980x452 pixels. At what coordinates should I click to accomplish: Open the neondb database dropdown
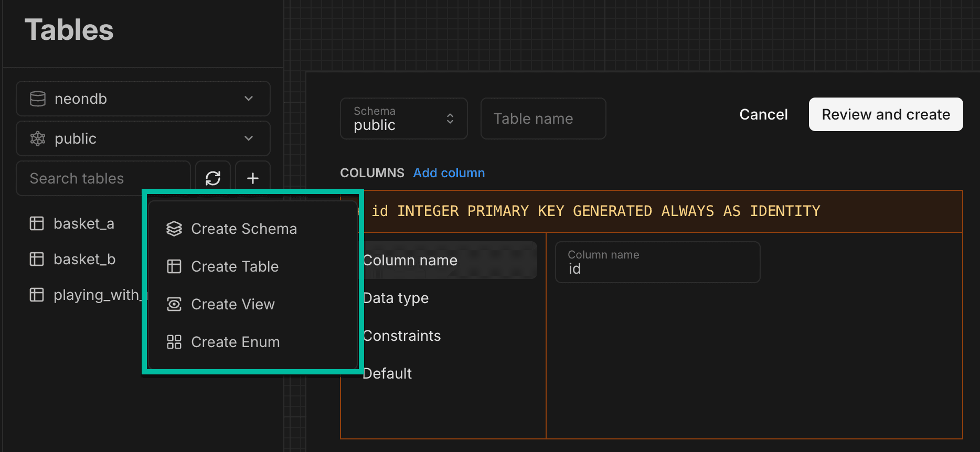pos(143,99)
